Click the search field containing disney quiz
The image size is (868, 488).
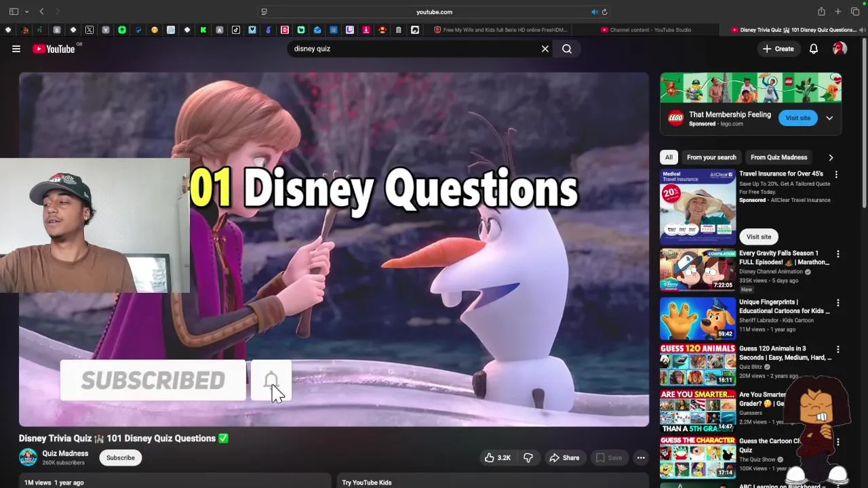414,49
